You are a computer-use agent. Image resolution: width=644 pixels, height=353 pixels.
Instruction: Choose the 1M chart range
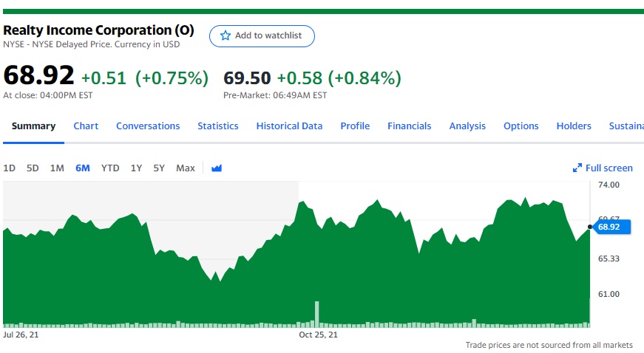click(57, 168)
